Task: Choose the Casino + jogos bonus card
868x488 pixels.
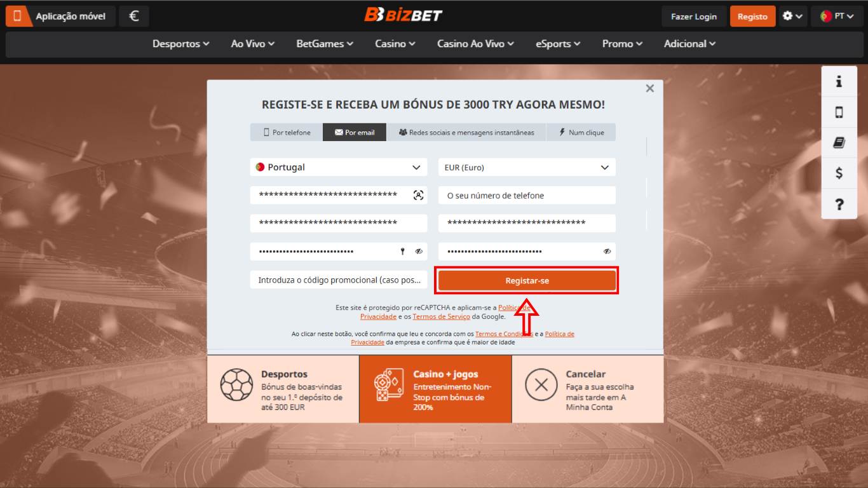Action: (x=435, y=389)
